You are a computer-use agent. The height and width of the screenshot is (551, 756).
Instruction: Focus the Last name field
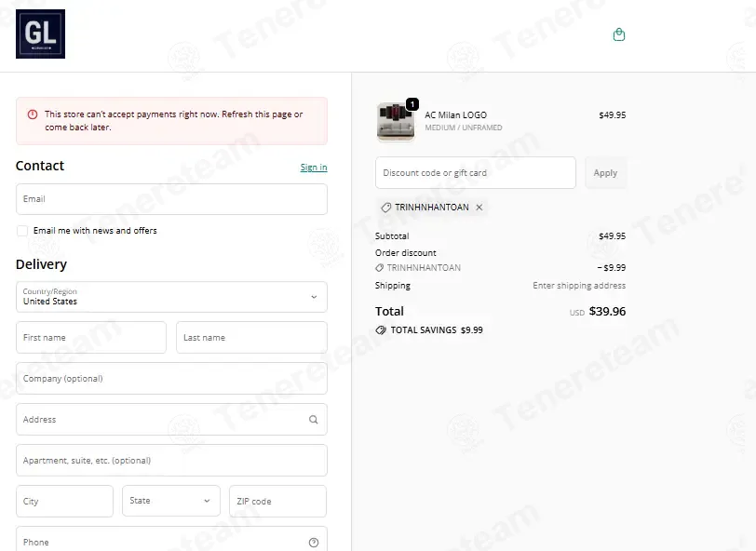[251, 338]
